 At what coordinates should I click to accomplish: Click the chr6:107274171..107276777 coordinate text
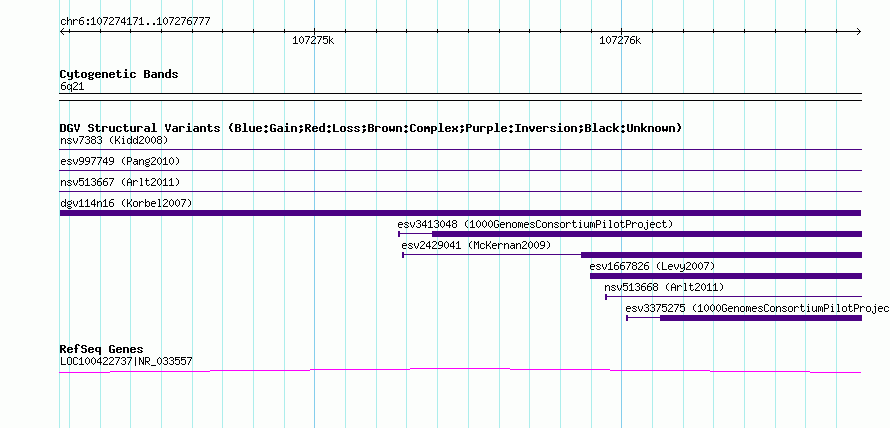pyautogui.click(x=135, y=22)
